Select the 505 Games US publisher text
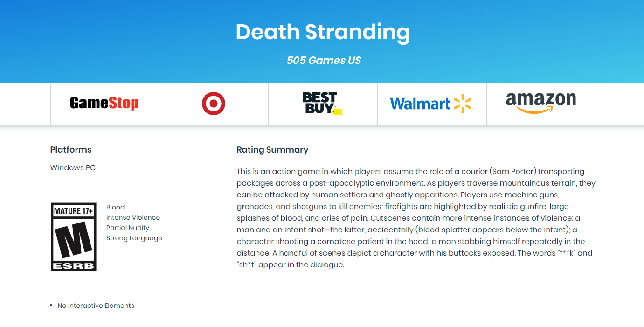644x327 pixels. pyautogui.click(x=324, y=60)
